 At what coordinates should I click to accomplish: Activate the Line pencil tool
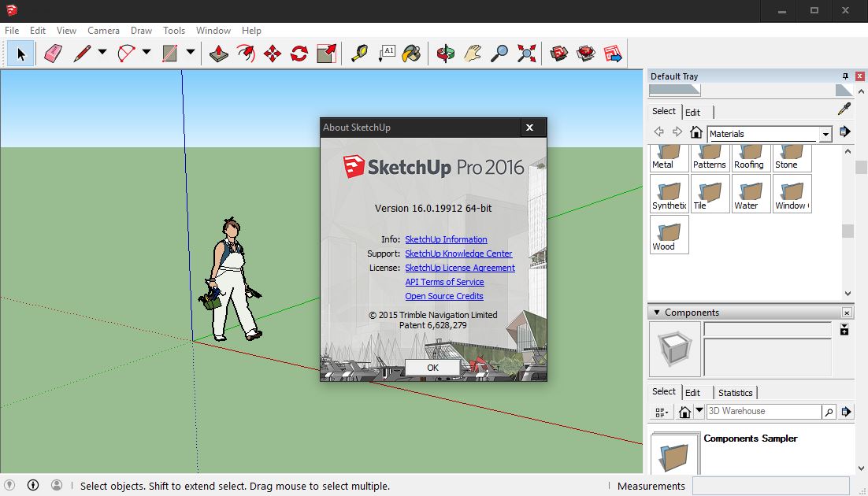[x=83, y=54]
